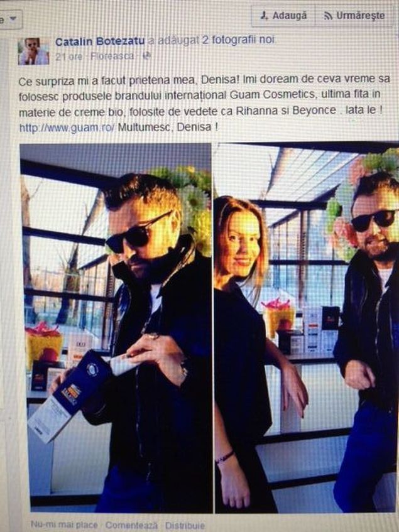Click the add-friend person icon beside Adaugă
This screenshot has width=399, height=532.
[x=265, y=16]
